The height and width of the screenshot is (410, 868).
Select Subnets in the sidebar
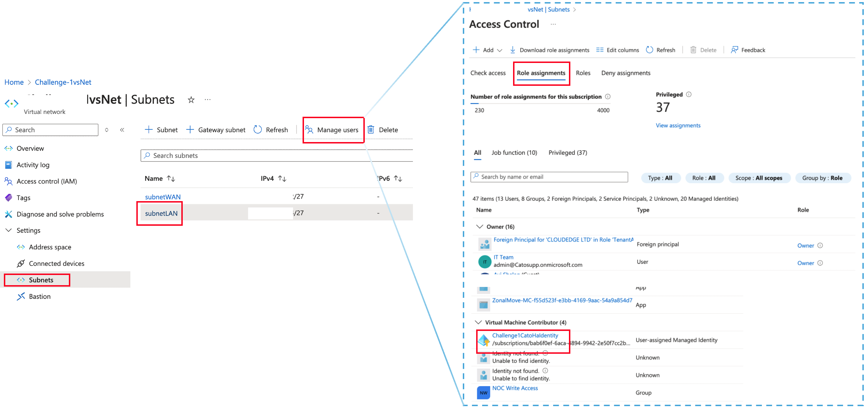41,280
